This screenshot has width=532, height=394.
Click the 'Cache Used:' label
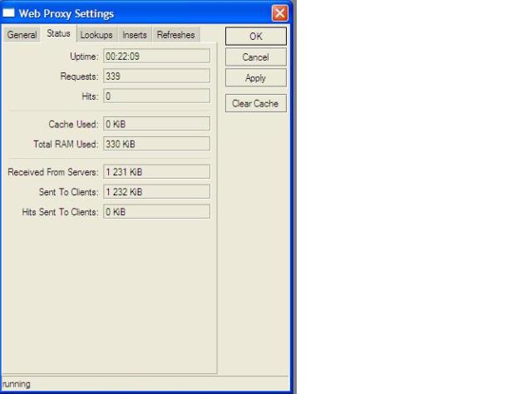[x=74, y=124]
